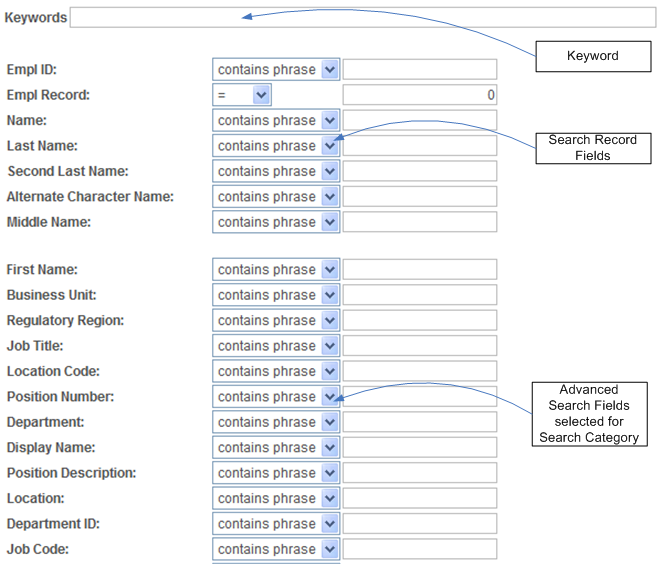
Task: Click the Keywords search text box
Action: (x=362, y=18)
